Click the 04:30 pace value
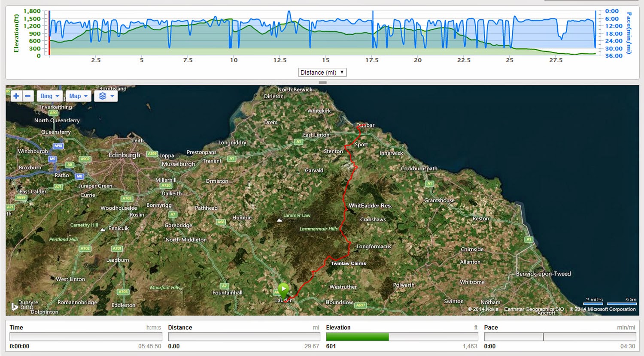Image resolution: width=644 pixels, height=356 pixels. tap(628, 346)
